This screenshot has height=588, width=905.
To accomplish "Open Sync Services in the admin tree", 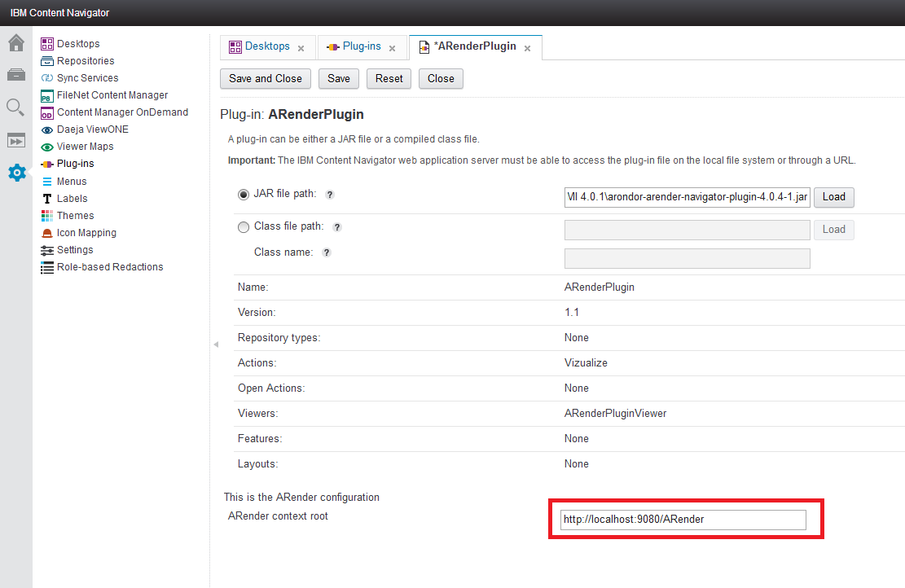I will click(x=88, y=78).
